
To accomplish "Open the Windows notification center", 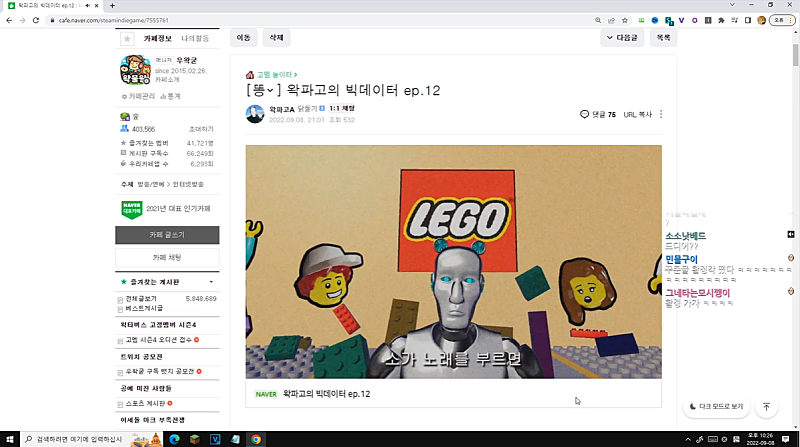I will pos(786,439).
